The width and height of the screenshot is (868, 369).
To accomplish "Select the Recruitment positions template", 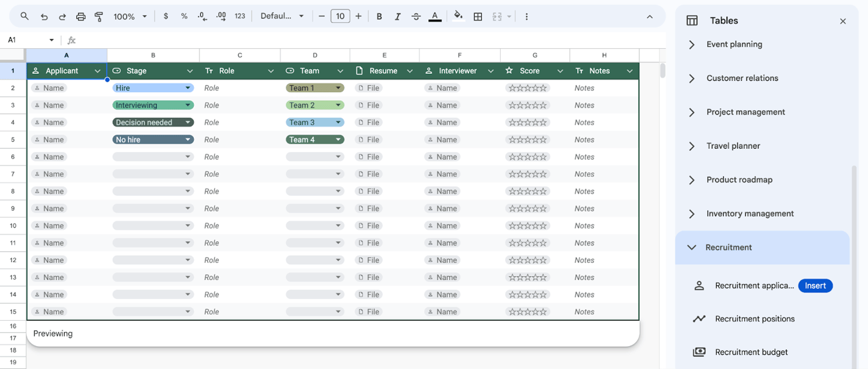I will (755, 319).
